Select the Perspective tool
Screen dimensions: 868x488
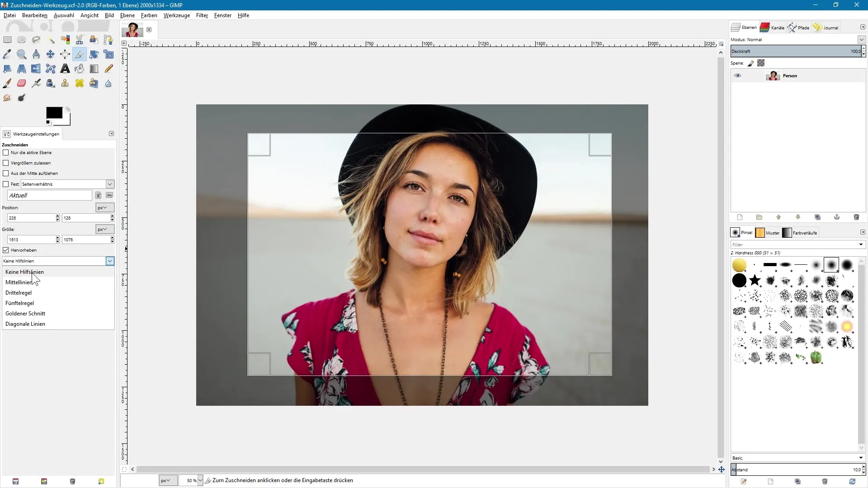click(22, 69)
